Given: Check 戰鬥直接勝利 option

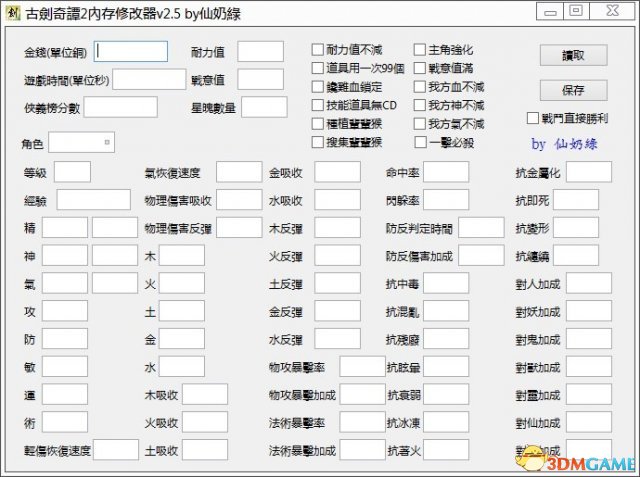Looking at the screenshot, I should (x=532, y=118).
